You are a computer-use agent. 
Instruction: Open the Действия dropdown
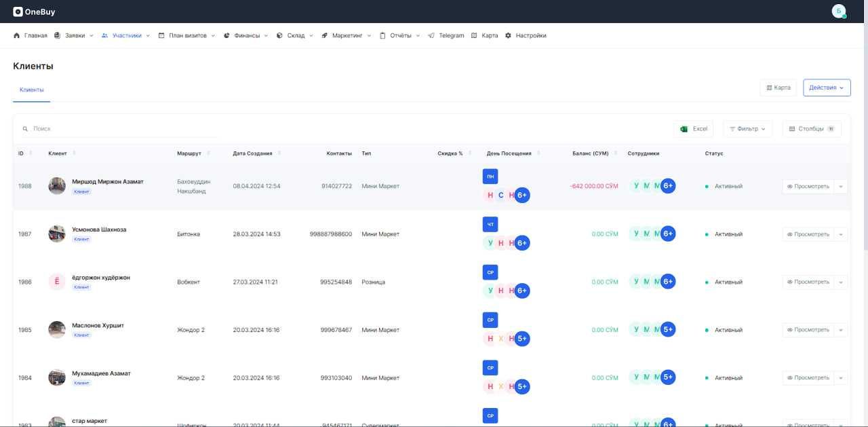827,88
